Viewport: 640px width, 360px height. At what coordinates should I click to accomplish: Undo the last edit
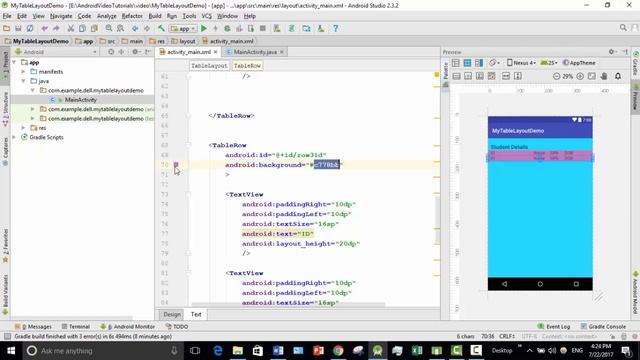pos(44,29)
